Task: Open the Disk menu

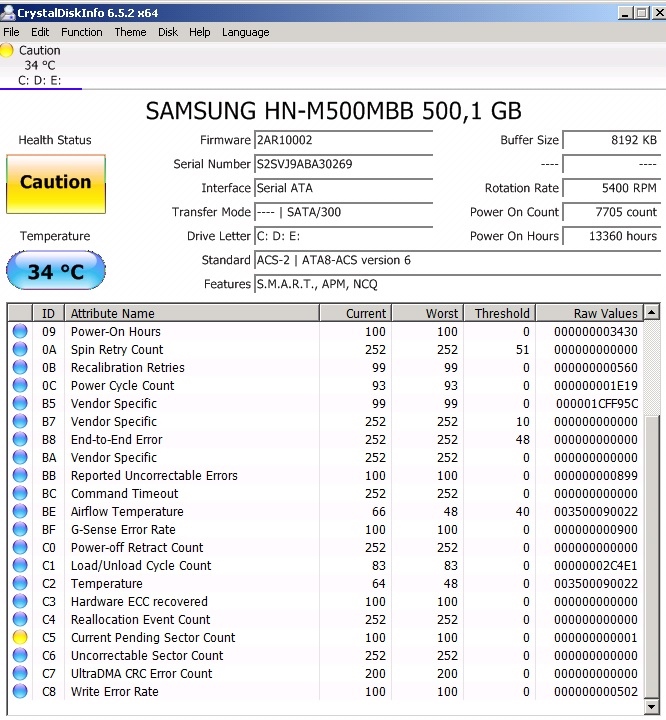Action: [x=168, y=32]
